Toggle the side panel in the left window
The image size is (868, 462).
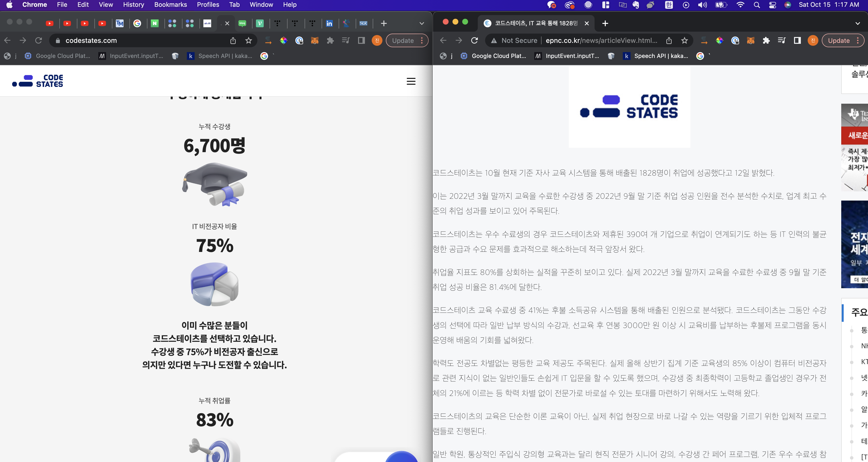point(361,40)
